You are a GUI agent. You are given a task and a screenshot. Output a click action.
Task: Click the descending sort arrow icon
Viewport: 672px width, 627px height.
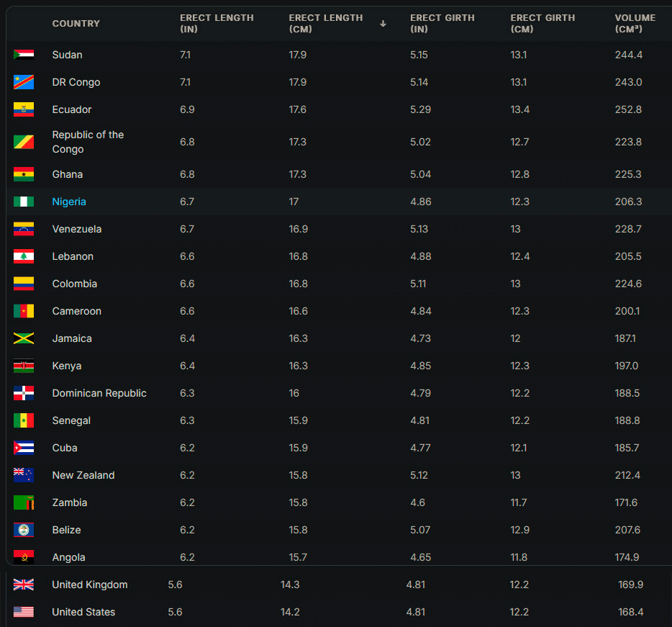(x=383, y=24)
